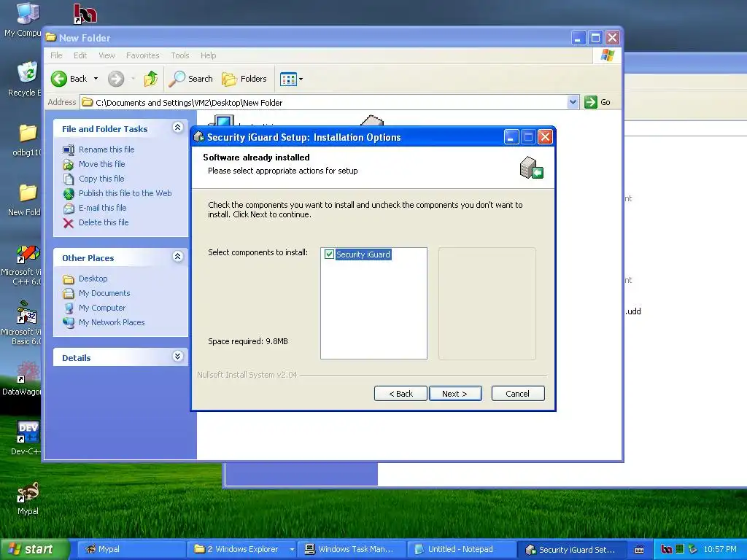Click the New Folder desktop icon
This screenshot has height=560, width=747.
[x=28, y=192]
